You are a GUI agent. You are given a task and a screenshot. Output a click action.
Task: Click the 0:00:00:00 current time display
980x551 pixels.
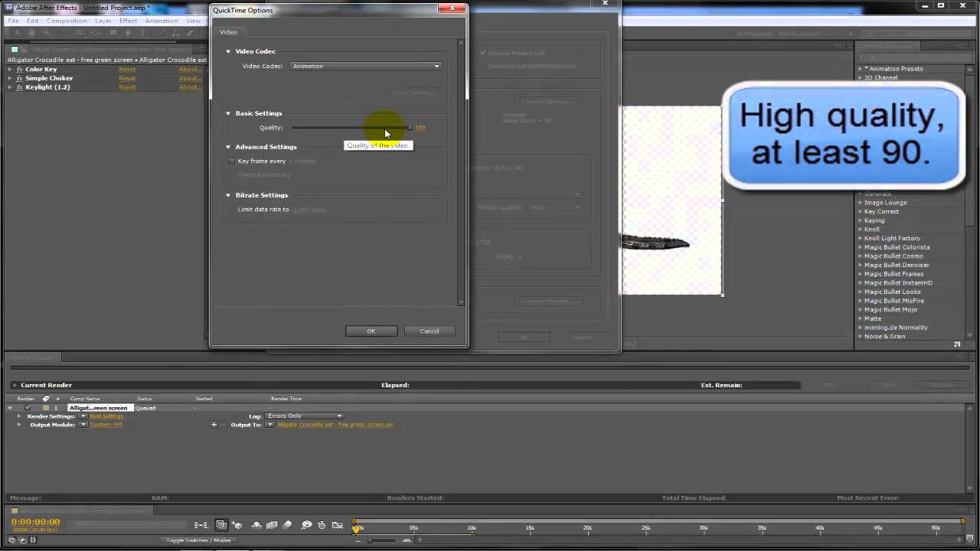point(35,522)
